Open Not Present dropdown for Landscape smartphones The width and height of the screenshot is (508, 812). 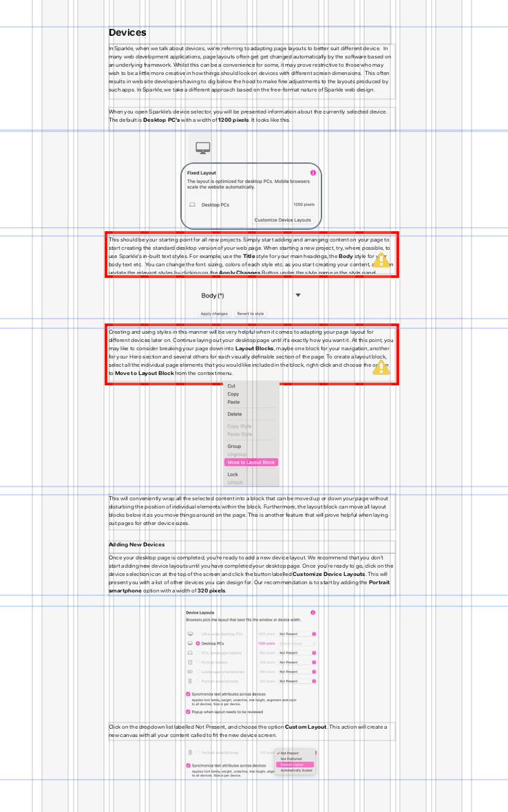297,672
